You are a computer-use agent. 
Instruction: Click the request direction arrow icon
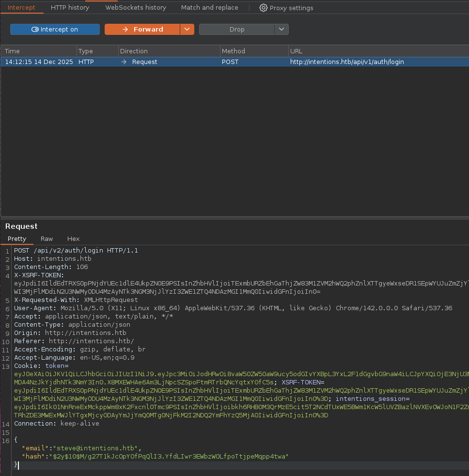click(x=124, y=62)
